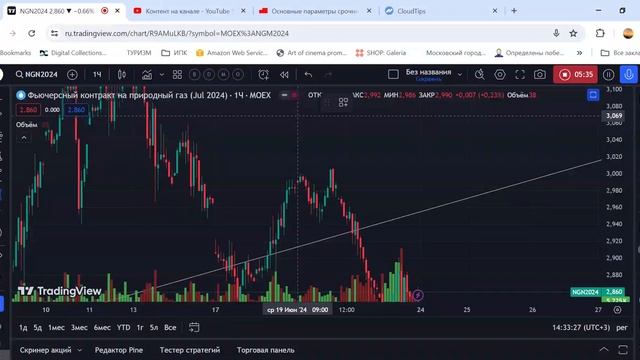The height and width of the screenshot is (360, 640).
Task: Bookmark this page with star icon
Action: 573,33
